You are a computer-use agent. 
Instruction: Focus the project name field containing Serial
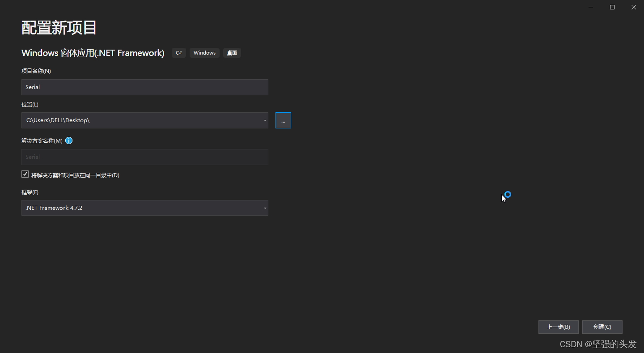[145, 87]
